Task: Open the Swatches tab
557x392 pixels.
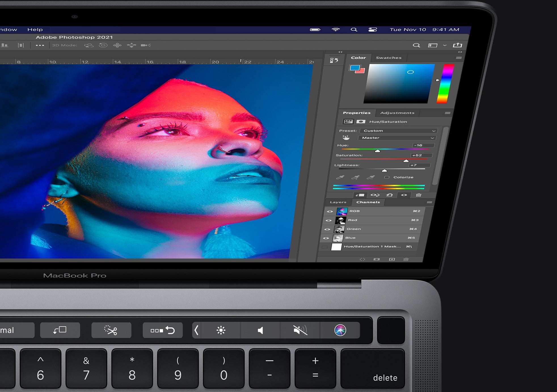Action: [x=389, y=58]
